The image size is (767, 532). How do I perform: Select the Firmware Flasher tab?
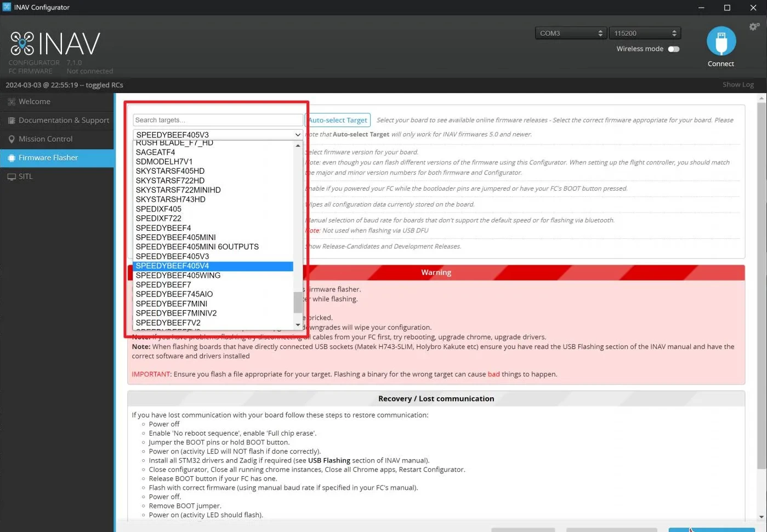pos(57,157)
